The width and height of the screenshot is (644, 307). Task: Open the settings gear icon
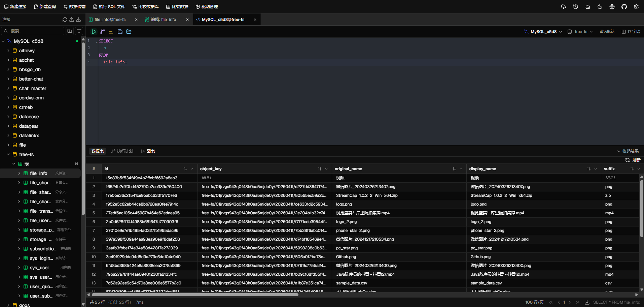636,7
